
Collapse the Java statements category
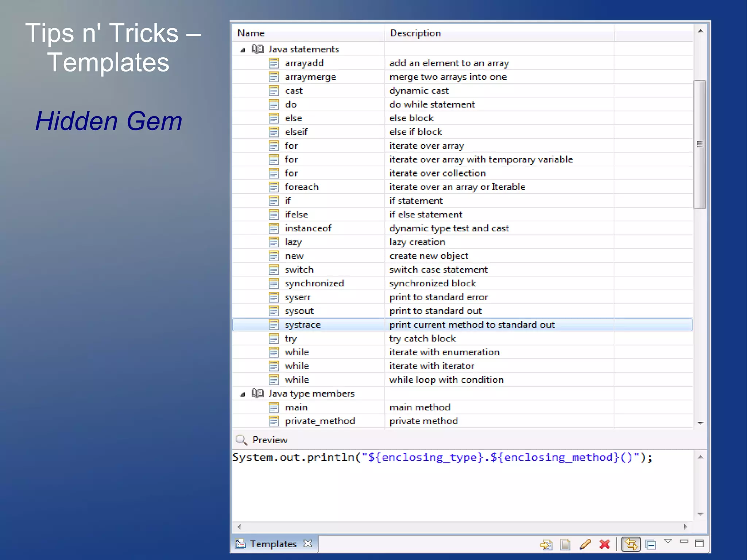pyautogui.click(x=243, y=50)
